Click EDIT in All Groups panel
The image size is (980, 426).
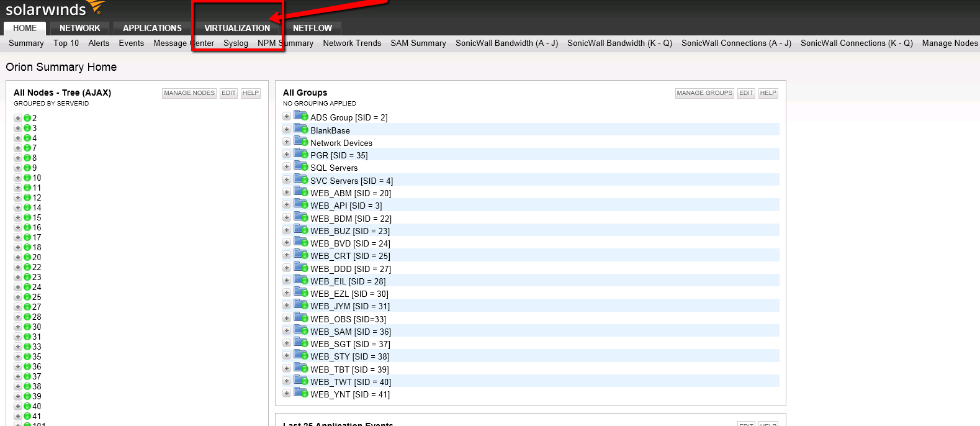(x=747, y=93)
